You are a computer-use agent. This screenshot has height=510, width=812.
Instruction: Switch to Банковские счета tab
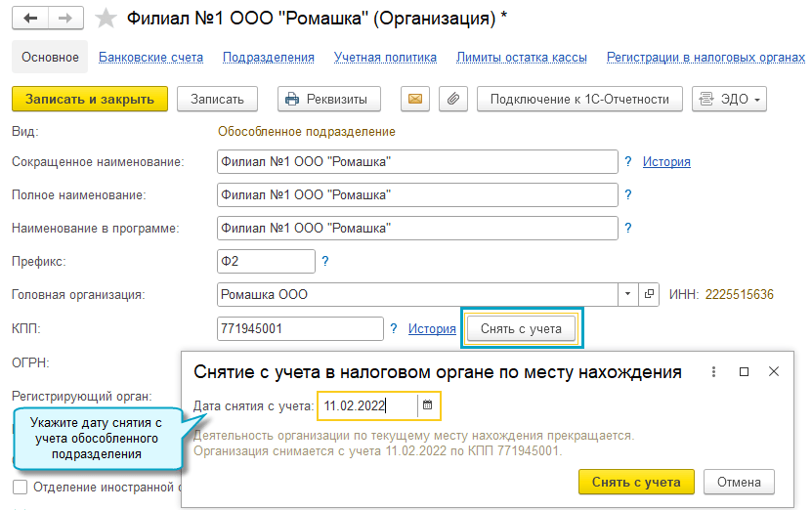tap(150, 58)
